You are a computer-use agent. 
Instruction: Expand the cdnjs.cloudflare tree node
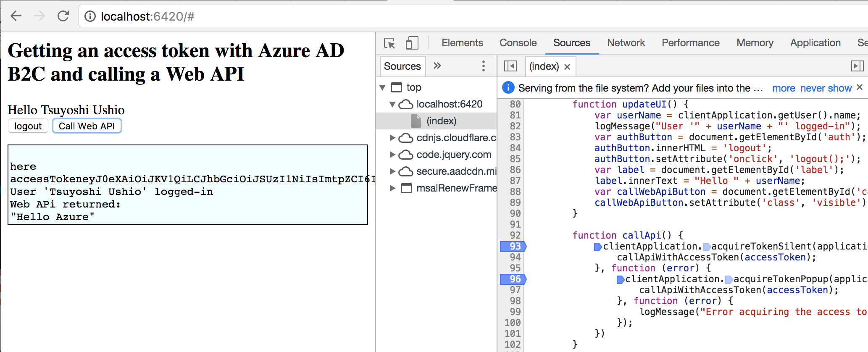tap(392, 138)
